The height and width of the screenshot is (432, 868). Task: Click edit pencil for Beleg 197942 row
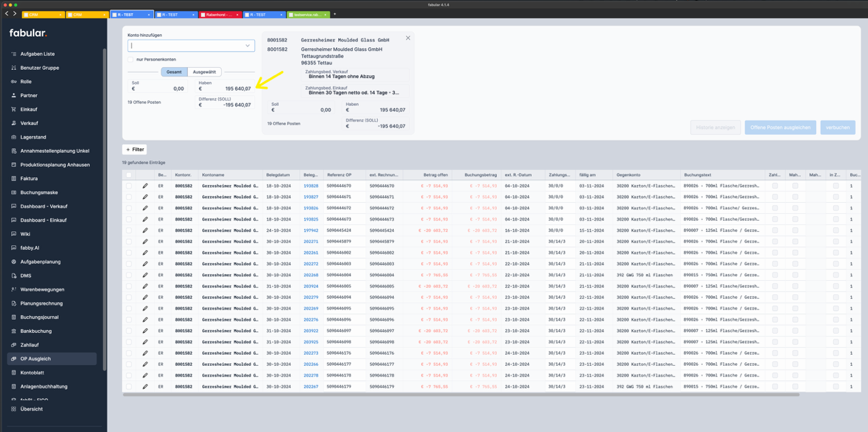tap(145, 230)
